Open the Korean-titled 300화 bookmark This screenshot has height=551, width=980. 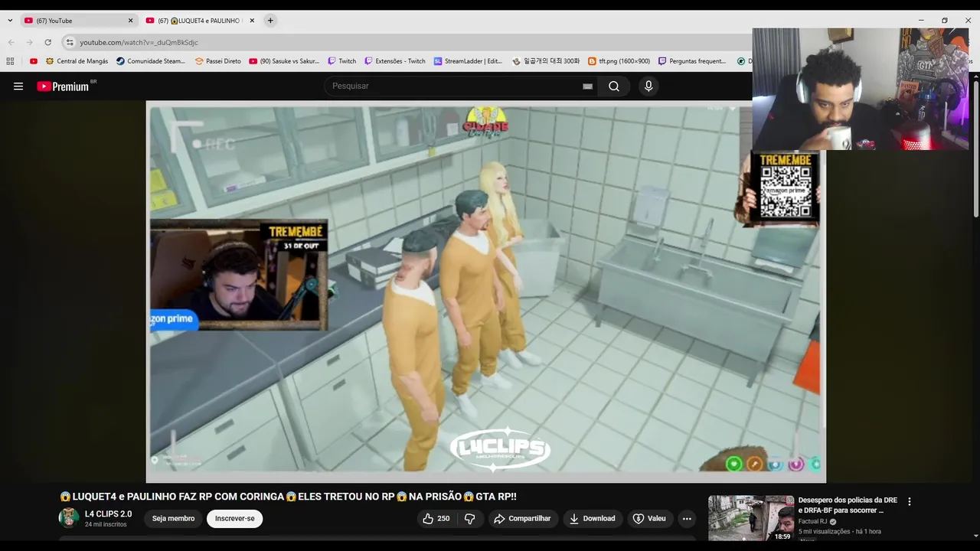[546, 61]
